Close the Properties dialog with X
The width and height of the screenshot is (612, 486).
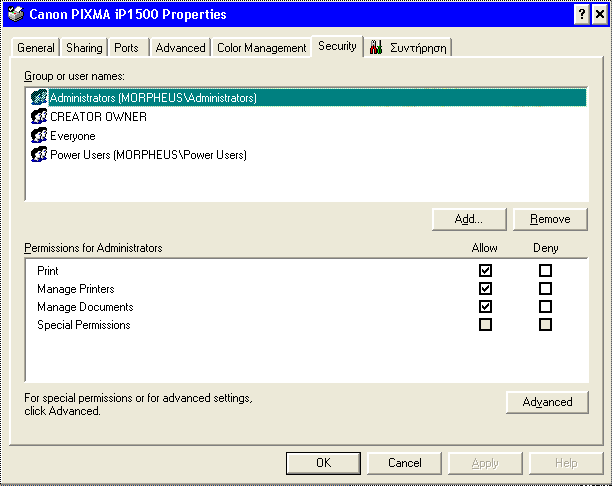point(600,14)
